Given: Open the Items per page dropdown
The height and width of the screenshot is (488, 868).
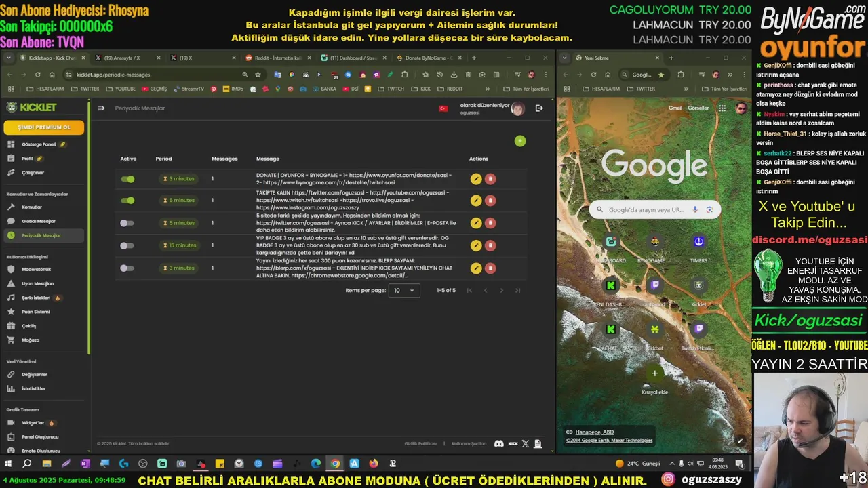Looking at the screenshot, I should tap(404, 291).
